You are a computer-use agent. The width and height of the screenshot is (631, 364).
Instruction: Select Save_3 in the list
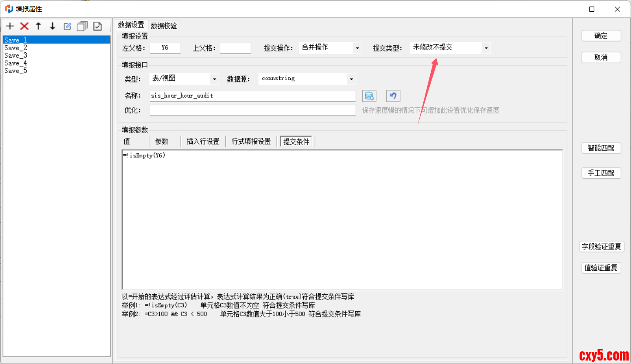coord(16,55)
